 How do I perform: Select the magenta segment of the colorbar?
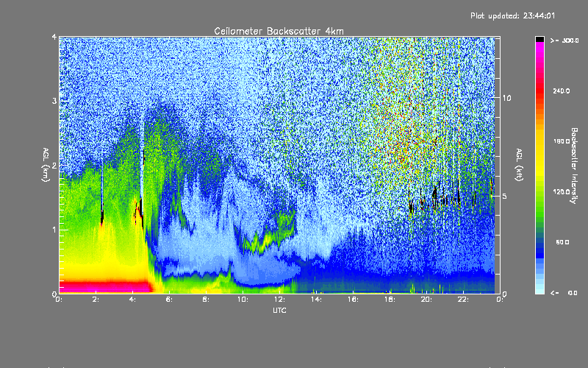[x=539, y=49]
